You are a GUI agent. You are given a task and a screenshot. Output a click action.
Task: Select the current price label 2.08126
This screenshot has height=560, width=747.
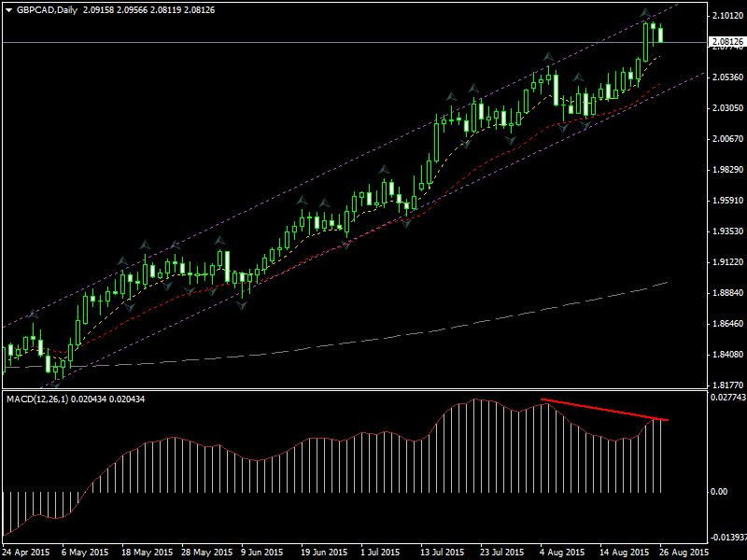[727, 42]
